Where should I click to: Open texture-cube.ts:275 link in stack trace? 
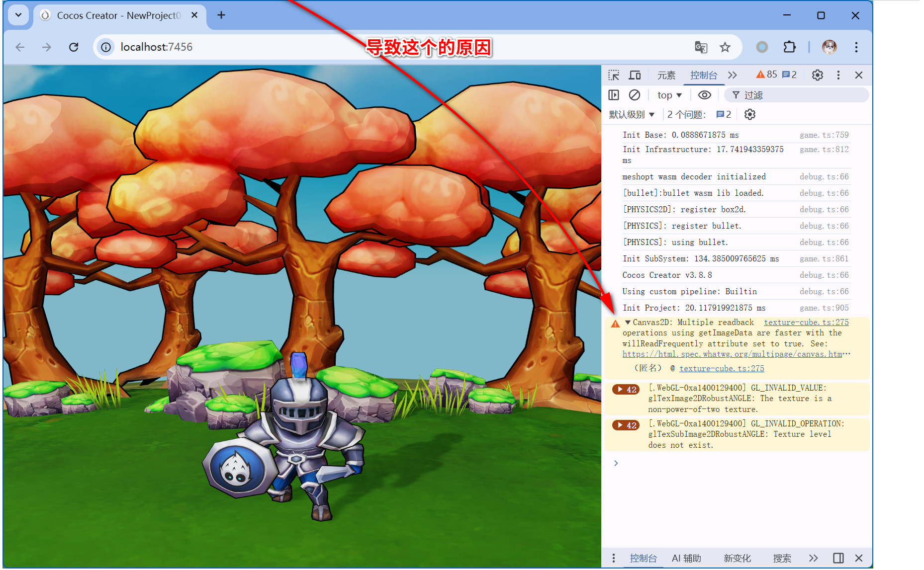tap(722, 369)
